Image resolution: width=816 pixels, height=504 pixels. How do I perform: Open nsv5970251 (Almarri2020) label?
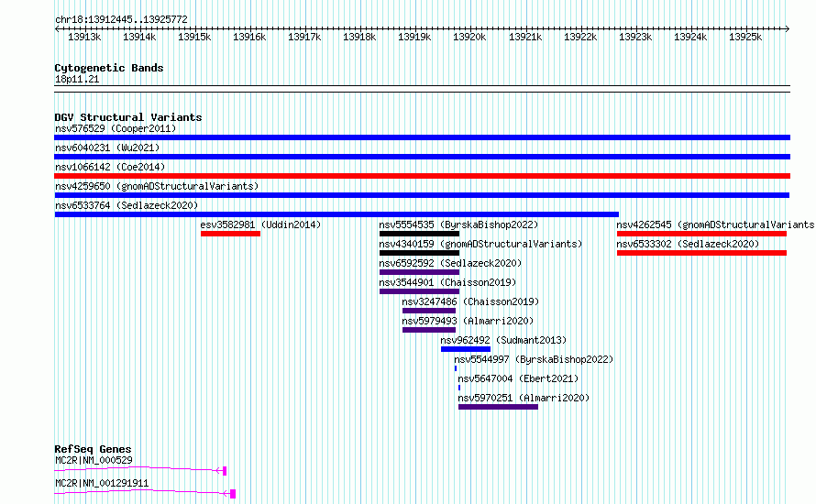(x=524, y=398)
